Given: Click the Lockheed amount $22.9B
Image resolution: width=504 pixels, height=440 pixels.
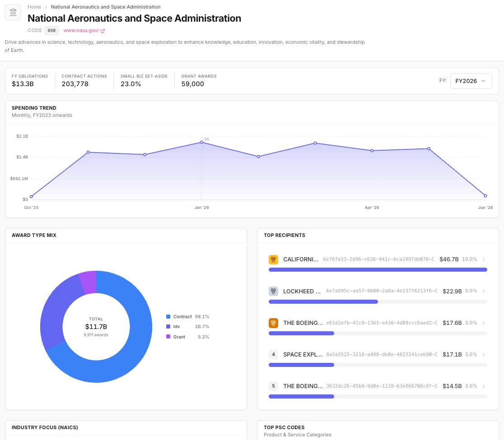Looking at the screenshot, I should coord(452,291).
